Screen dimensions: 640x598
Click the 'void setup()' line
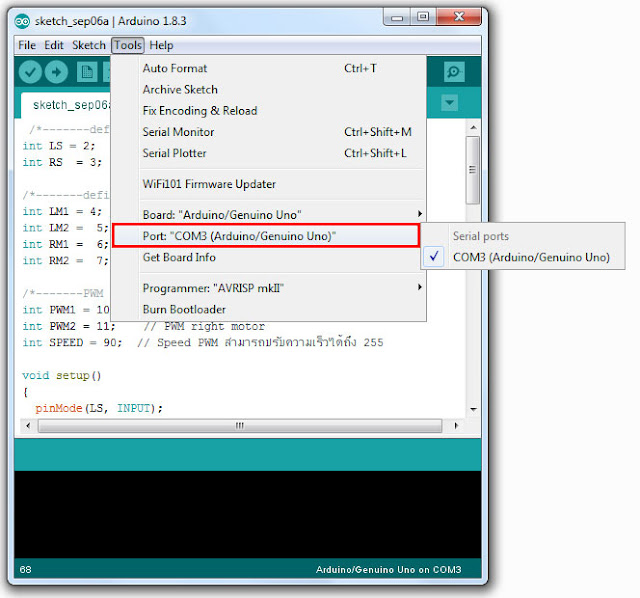[62, 375]
